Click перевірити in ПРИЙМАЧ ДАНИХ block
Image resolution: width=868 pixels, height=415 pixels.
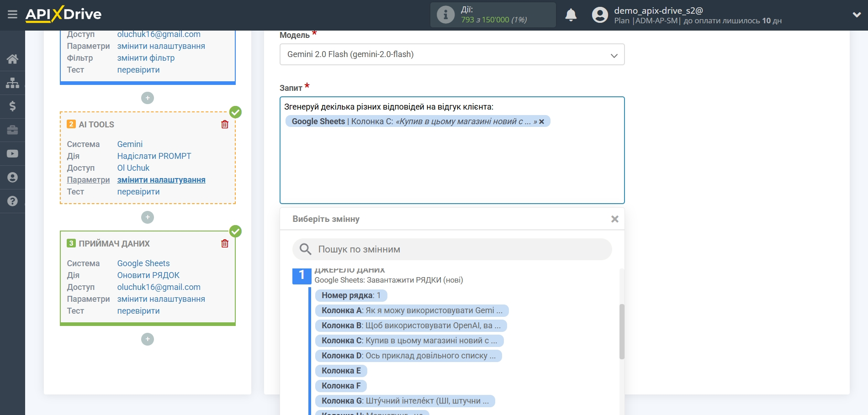(x=138, y=311)
